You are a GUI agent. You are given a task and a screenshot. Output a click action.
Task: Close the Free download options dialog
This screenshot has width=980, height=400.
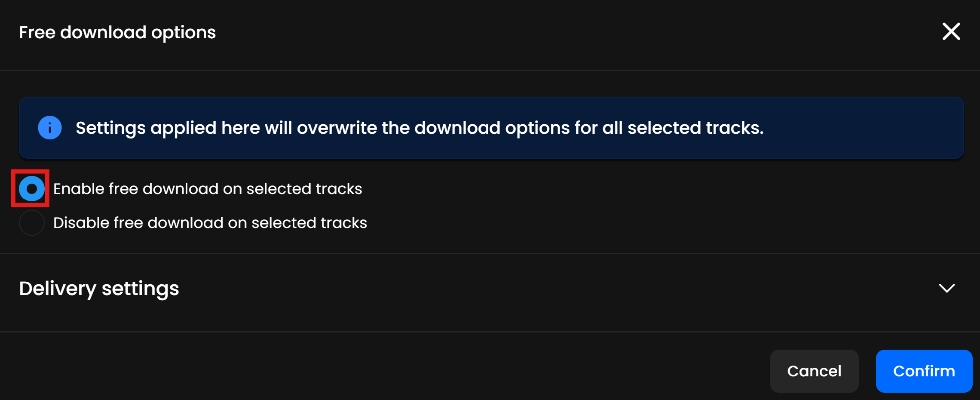click(x=951, y=32)
